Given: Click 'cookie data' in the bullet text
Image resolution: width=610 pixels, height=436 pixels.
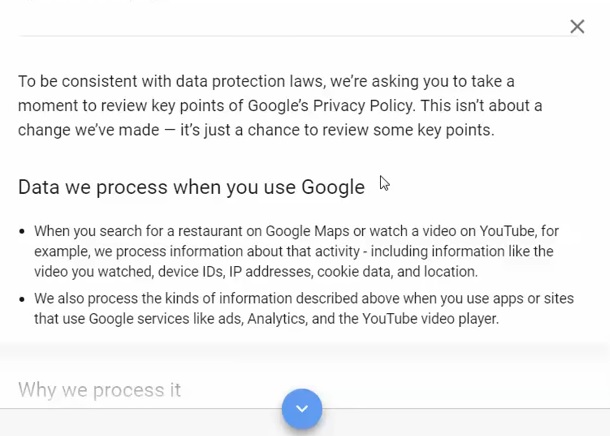Looking at the screenshot, I should pos(354,271).
